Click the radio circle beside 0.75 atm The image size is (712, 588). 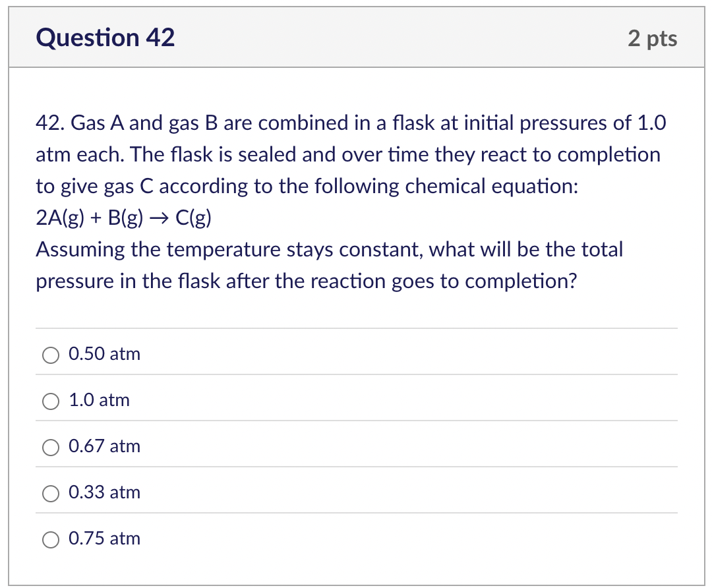tap(50, 539)
